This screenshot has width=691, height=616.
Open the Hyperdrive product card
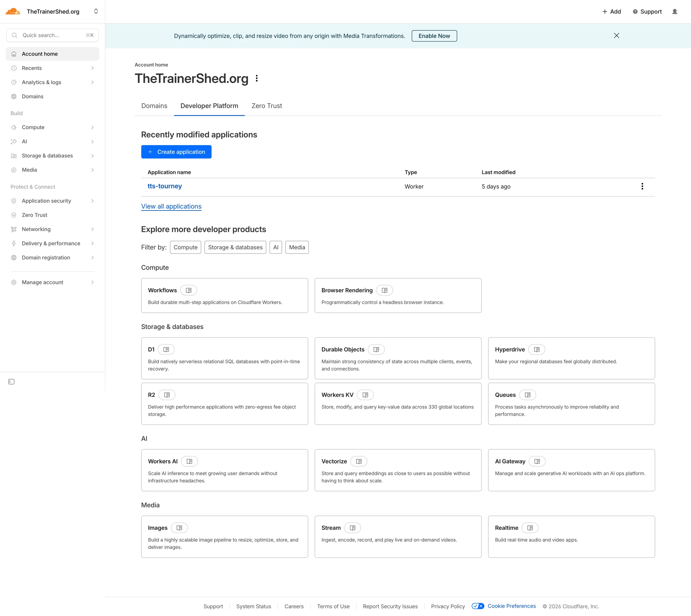pyautogui.click(x=571, y=358)
